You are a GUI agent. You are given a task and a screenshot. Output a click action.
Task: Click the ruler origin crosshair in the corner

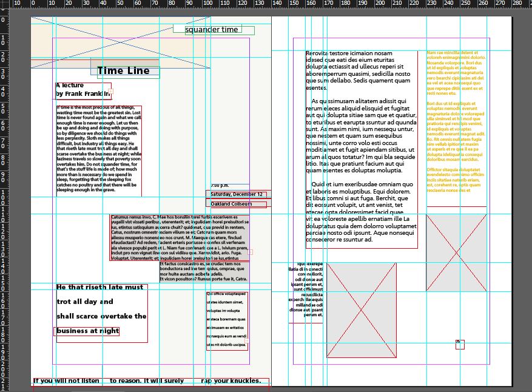pyautogui.click(x=3, y=3)
